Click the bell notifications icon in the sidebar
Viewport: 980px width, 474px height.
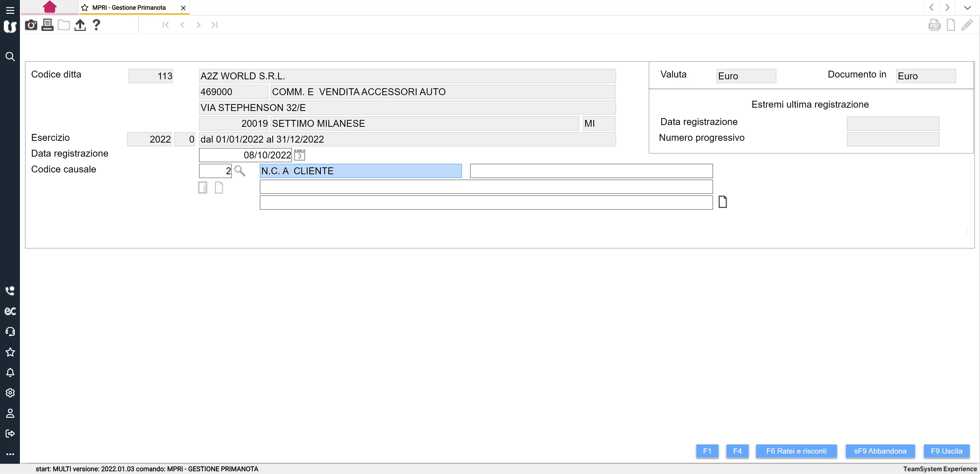tap(10, 372)
